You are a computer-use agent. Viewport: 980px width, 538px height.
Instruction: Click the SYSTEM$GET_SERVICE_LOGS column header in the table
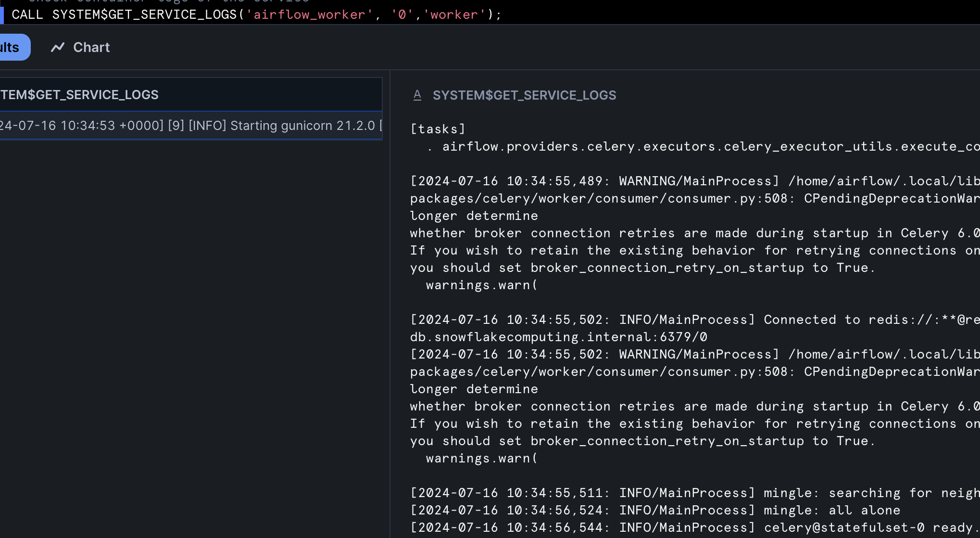coord(79,95)
